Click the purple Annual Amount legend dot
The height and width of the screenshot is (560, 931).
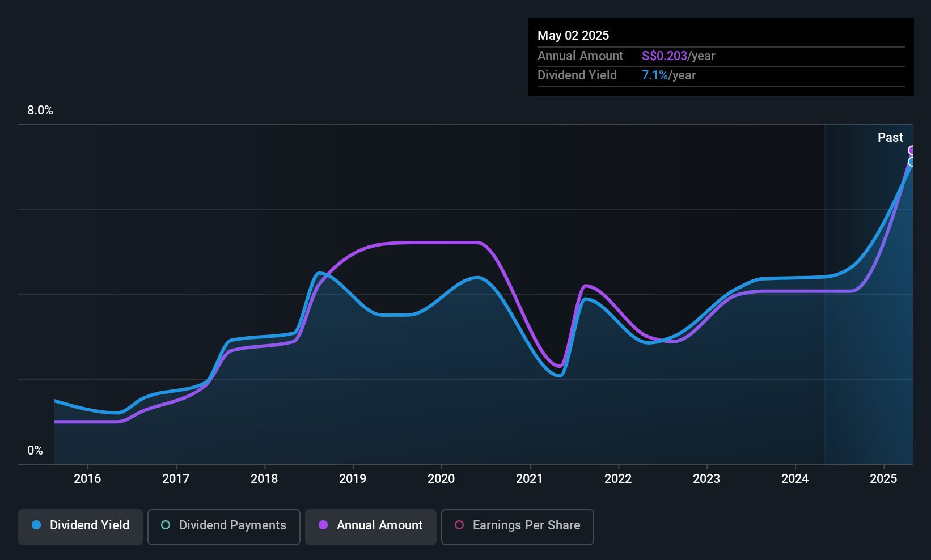[x=323, y=525]
